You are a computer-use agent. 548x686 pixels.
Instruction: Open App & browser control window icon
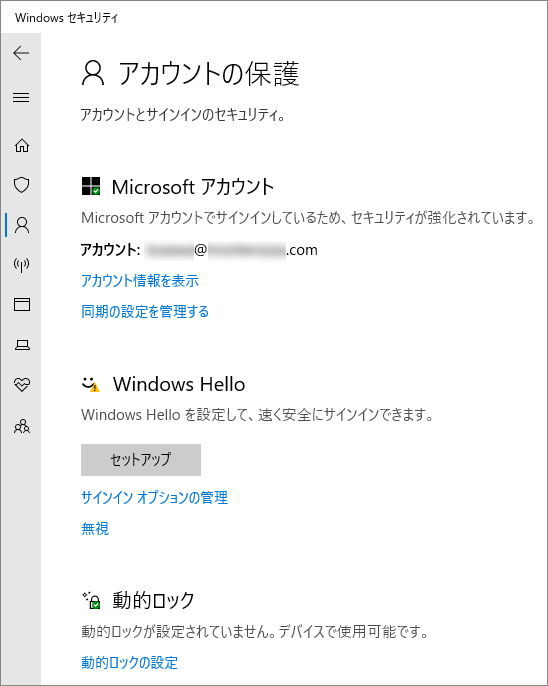[x=22, y=304]
